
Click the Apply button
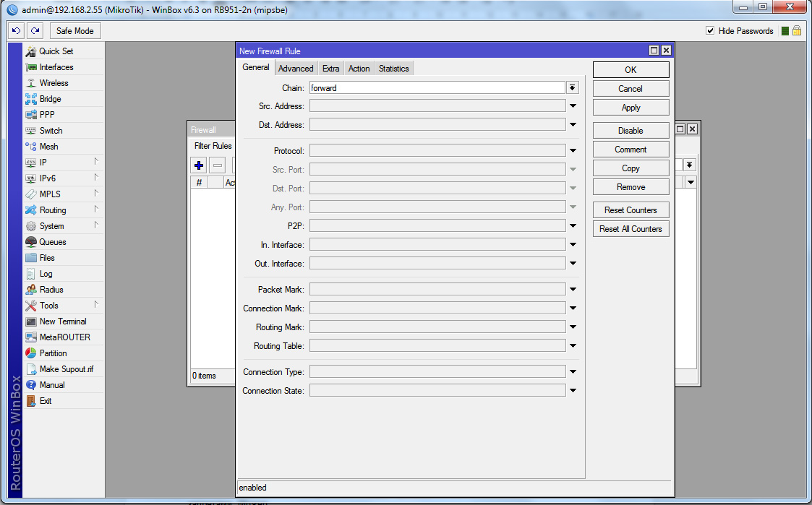[631, 108]
